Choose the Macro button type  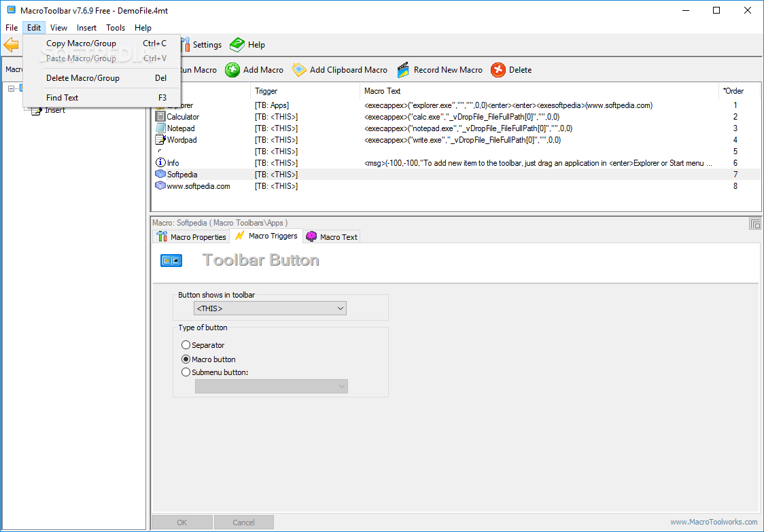coord(186,359)
